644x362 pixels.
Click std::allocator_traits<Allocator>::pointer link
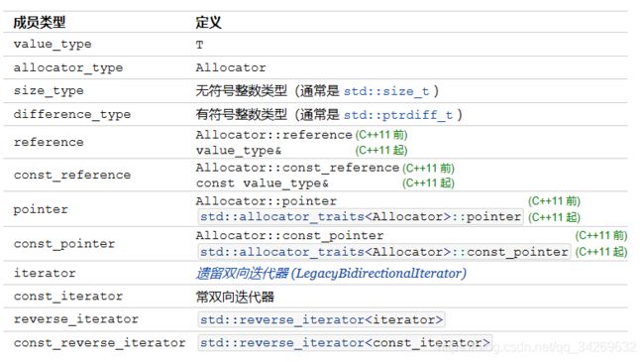(361, 217)
